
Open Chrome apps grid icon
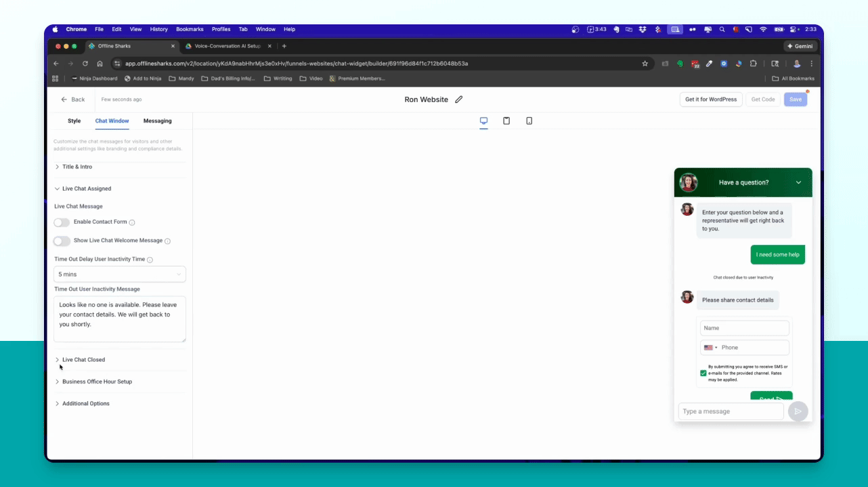[x=56, y=78]
